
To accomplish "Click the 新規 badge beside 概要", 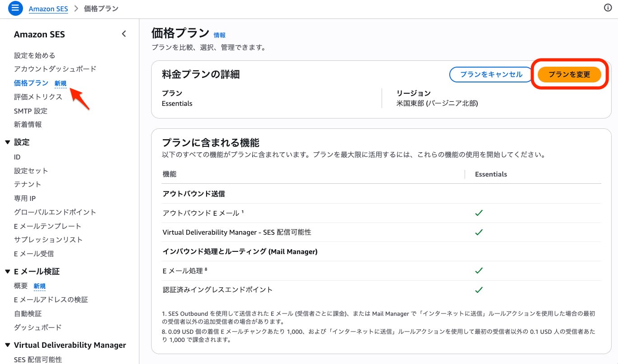I will 40,287.
